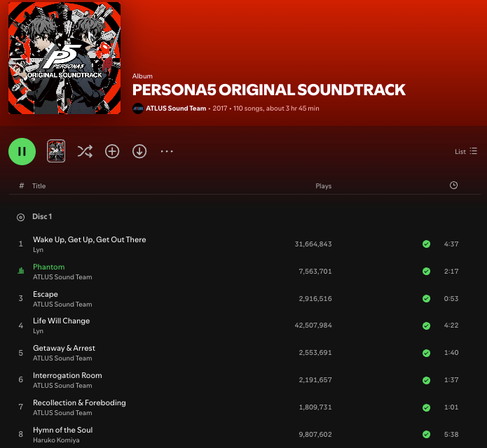Switch the List view option
This screenshot has width=487, height=448.
pyautogui.click(x=465, y=151)
